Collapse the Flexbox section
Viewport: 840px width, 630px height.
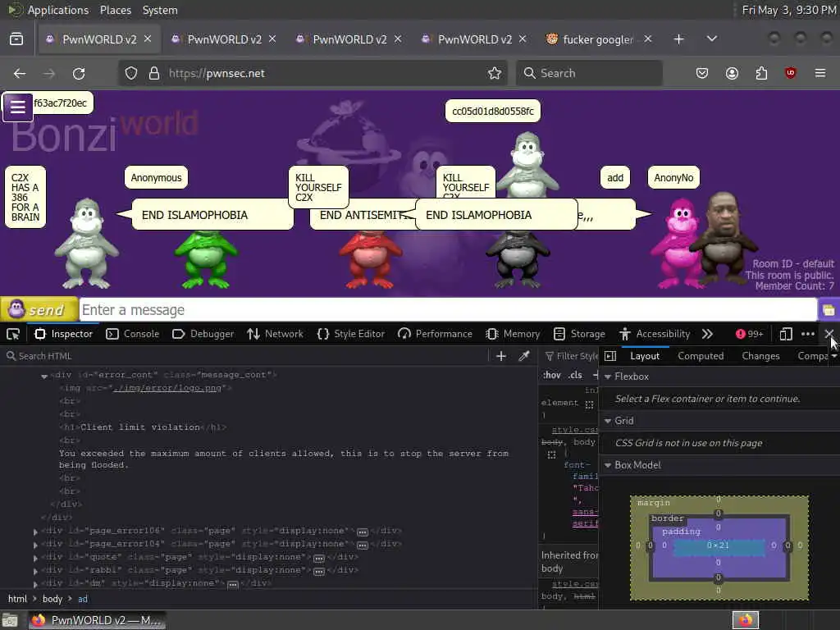pyautogui.click(x=608, y=377)
